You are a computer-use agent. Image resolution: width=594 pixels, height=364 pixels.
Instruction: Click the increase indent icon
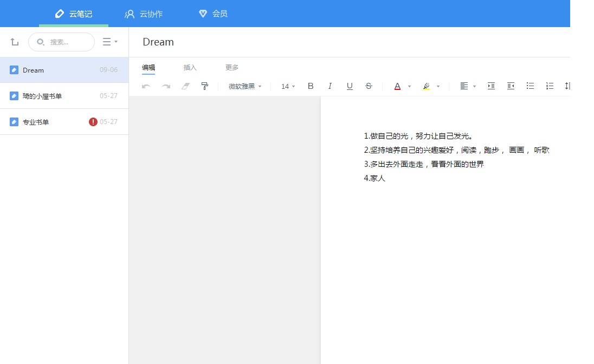(x=491, y=86)
